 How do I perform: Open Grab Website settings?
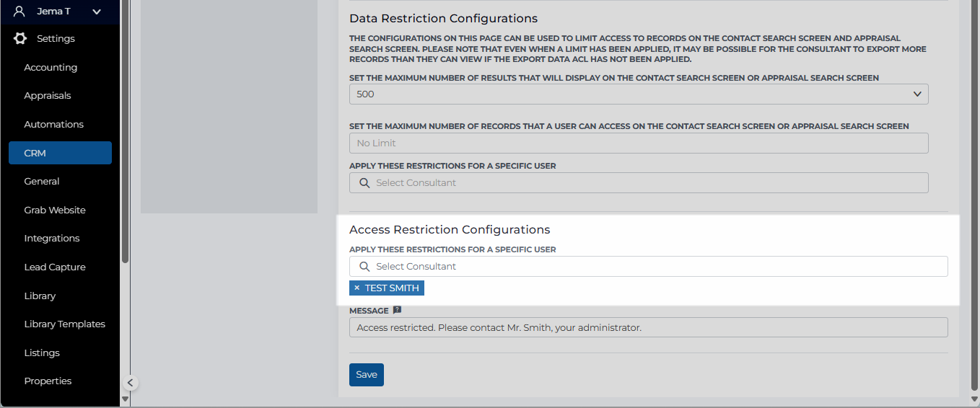pos(55,210)
